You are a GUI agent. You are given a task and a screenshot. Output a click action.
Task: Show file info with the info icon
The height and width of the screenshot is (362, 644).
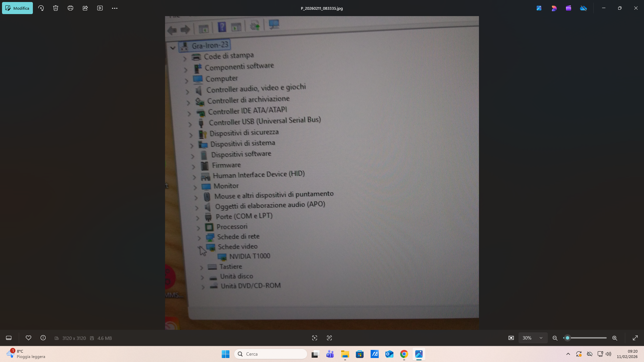43,338
